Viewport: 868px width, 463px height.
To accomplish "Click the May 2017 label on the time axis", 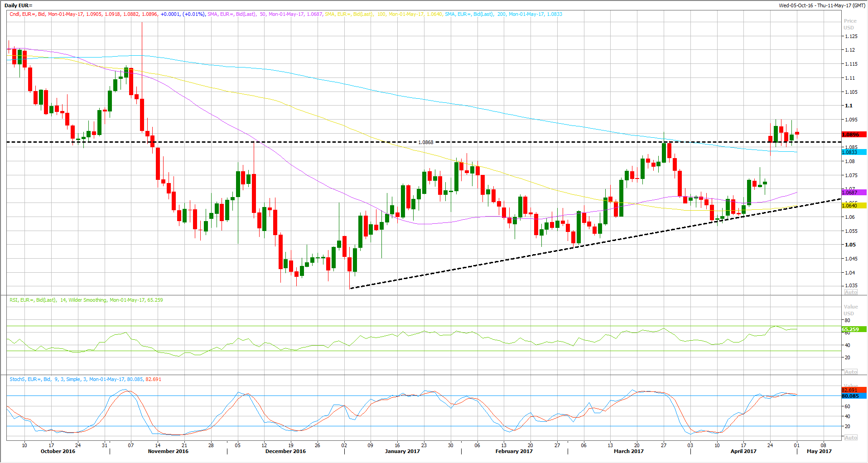I will pos(819,451).
